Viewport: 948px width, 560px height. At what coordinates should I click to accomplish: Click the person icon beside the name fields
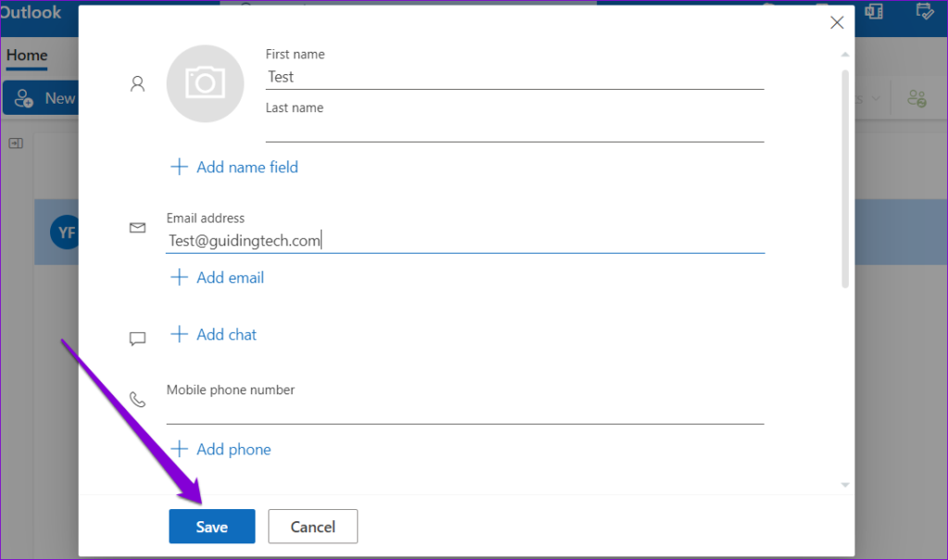coord(137,83)
